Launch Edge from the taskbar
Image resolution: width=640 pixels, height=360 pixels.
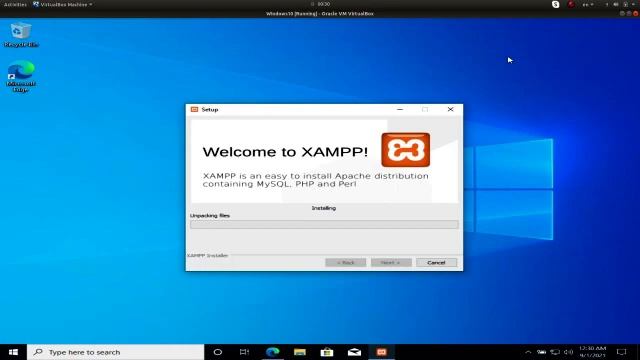272,352
